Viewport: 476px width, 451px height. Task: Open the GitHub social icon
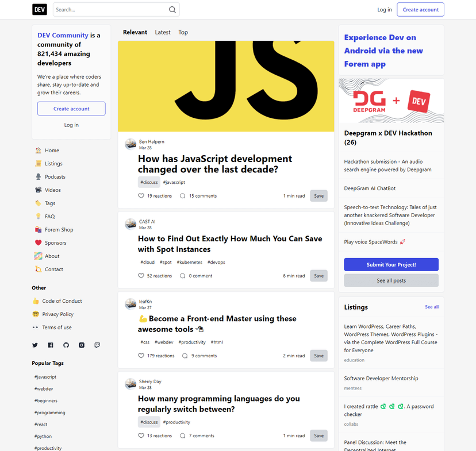[x=66, y=345]
